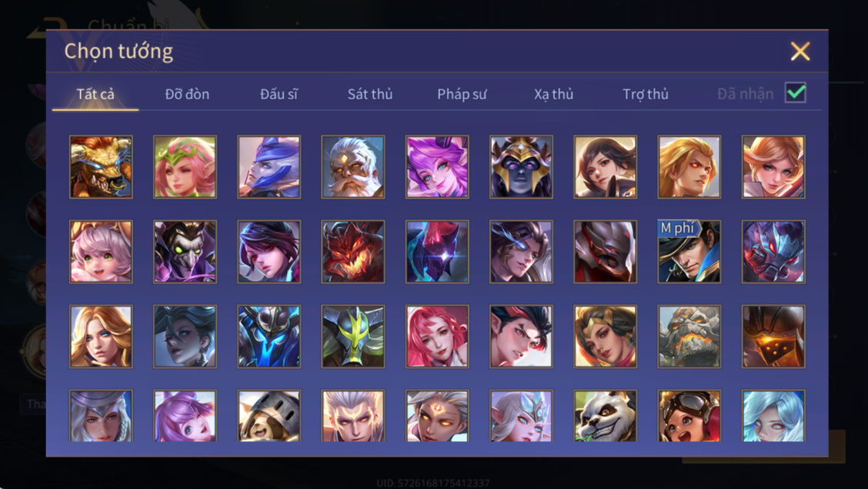The width and height of the screenshot is (868, 489).
Task: Choose the hero tagged 'M phí'
Action: [x=689, y=251]
